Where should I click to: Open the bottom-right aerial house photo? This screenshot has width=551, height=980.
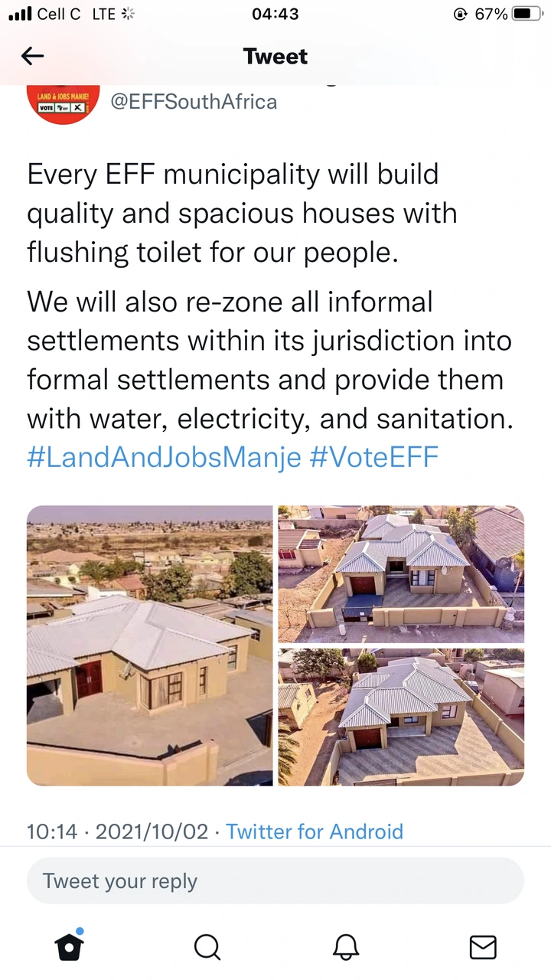pyautogui.click(x=401, y=717)
